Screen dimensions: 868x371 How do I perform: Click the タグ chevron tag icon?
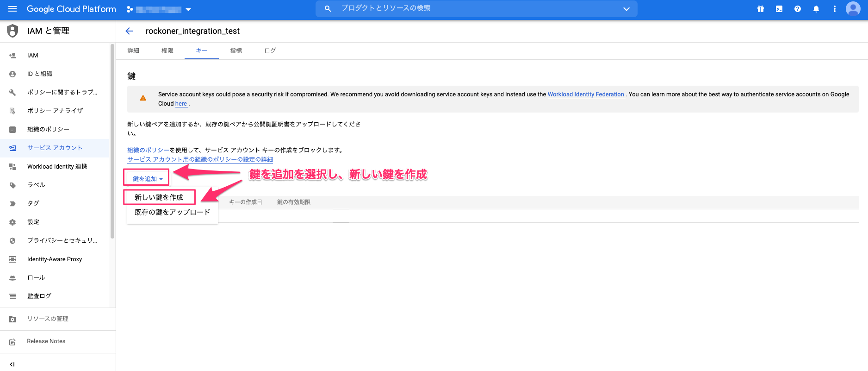12,204
